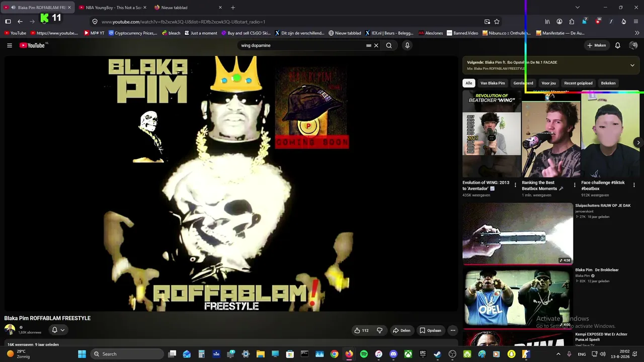Submit search with the magnifier icon
This screenshot has width=644, height=362.
point(389,45)
